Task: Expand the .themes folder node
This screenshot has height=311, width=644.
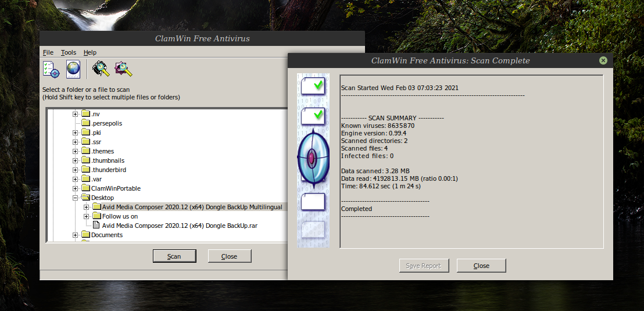Action: pos(75,151)
